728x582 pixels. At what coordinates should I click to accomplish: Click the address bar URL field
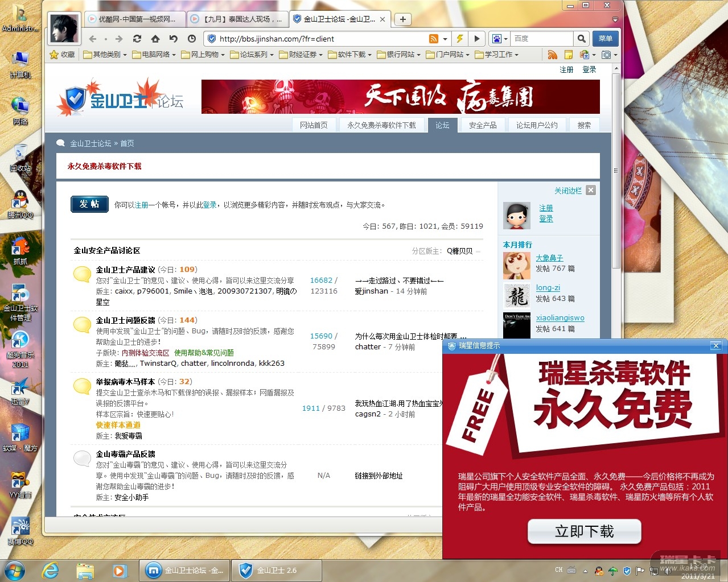point(322,39)
